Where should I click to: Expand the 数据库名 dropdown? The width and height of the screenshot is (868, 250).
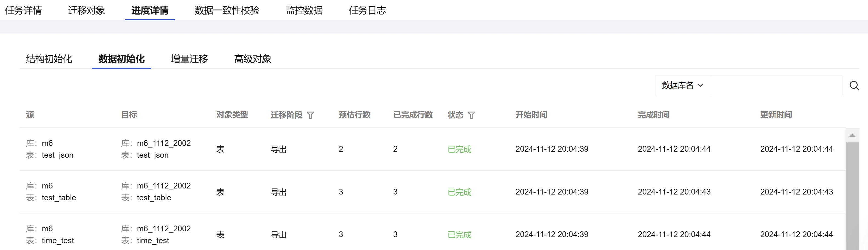coord(682,86)
